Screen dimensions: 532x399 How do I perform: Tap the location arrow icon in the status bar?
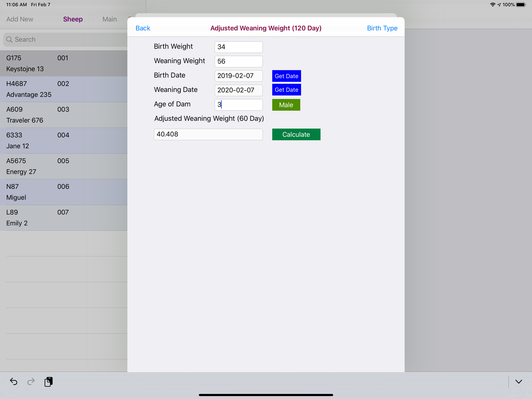click(499, 4)
